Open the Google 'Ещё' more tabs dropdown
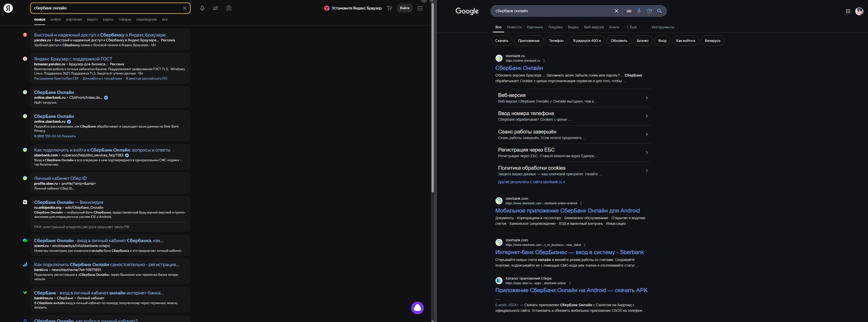 point(632,27)
